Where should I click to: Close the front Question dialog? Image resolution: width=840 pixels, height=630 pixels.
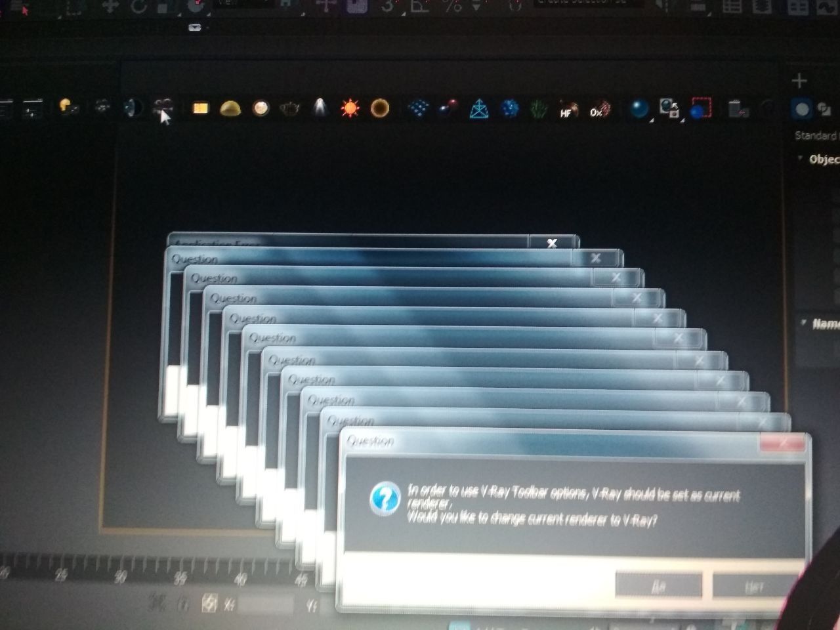(x=782, y=443)
